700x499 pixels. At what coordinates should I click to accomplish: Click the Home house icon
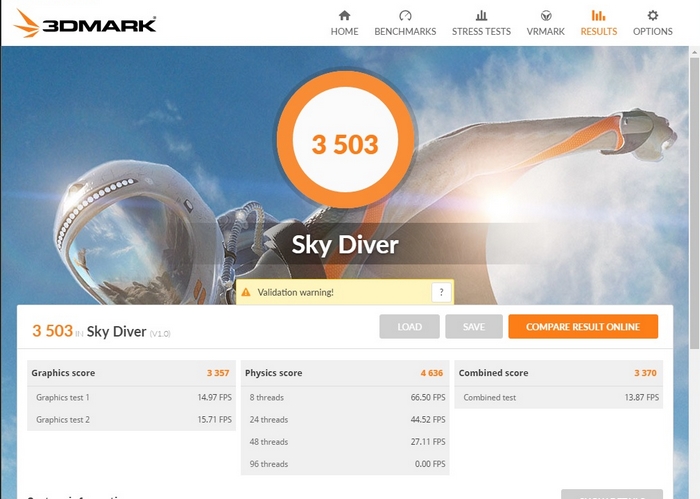[344, 16]
